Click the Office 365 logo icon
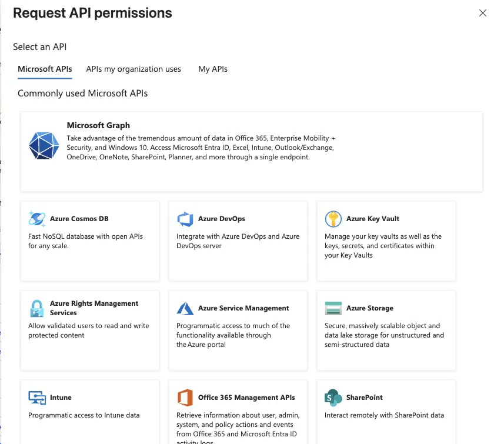The height and width of the screenshot is (444, 504). (x=185, y=398)
